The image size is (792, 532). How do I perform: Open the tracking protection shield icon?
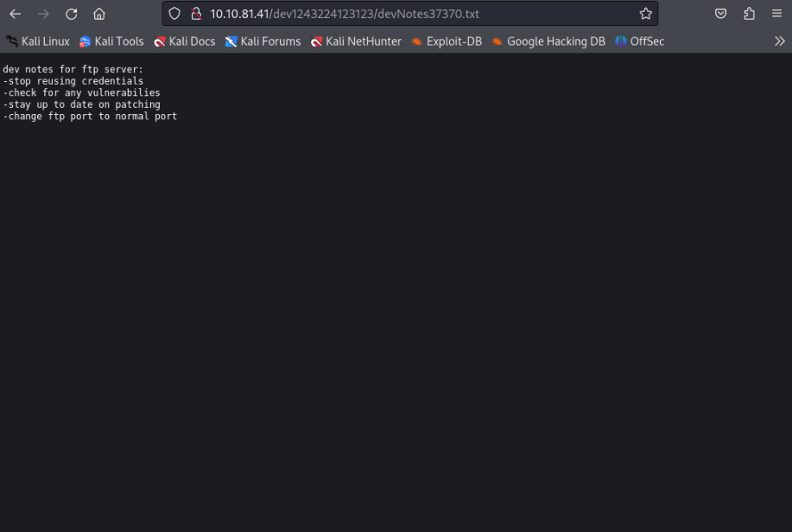click(x=174, y=14)
